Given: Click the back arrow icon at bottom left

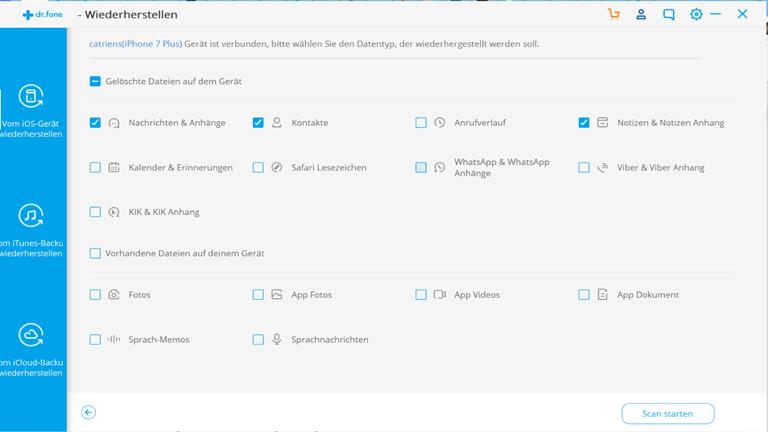Looking at the screenshot, I should [x=89, y=412].
